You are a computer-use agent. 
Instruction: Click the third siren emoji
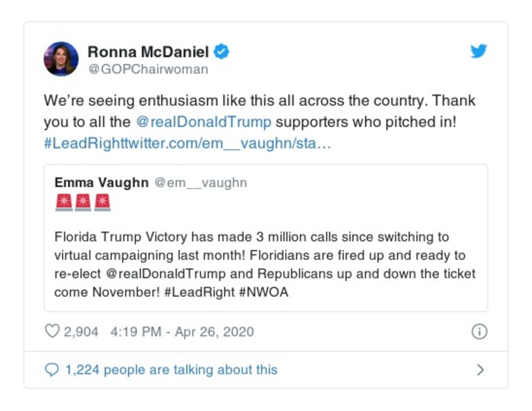(102, 202)
